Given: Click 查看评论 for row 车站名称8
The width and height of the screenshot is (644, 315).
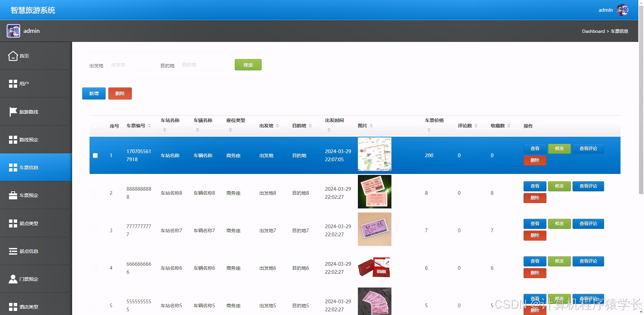Looking at the screenshot, I should [x=588, y=186].
